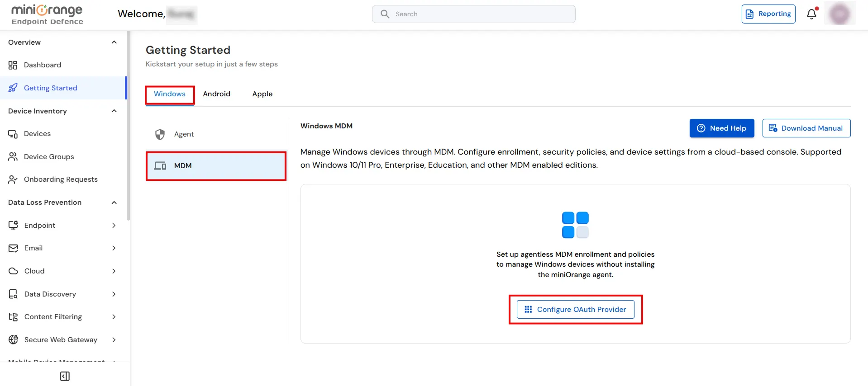Expand the Endpoint submenu arrow
The width and height of the screenshot is (868, 386).
(x=114, y=226)
